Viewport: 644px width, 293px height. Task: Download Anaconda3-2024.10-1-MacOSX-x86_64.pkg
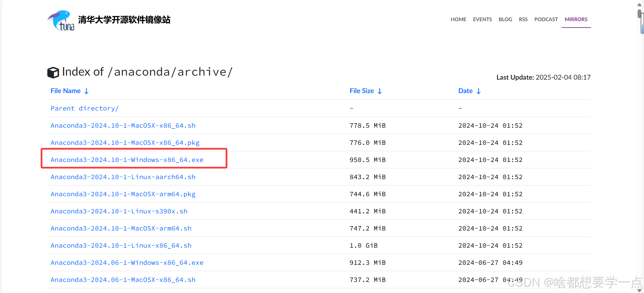click(125, 143)
